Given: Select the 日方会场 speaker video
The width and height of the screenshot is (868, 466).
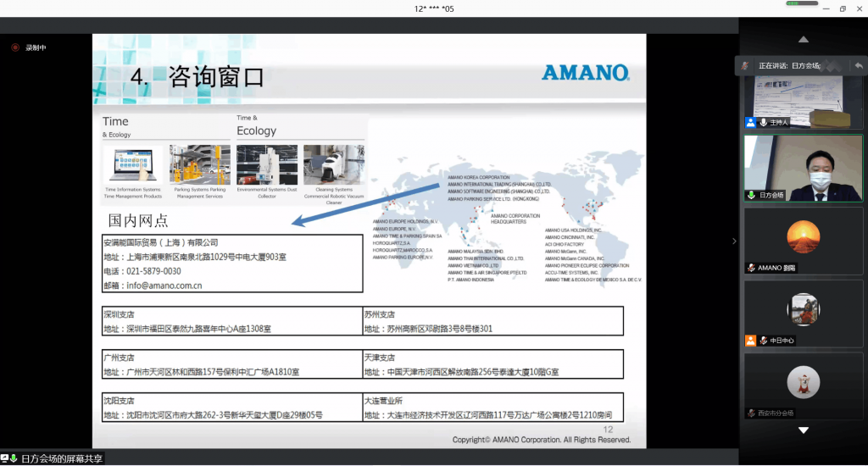Looking at the screenshot, I should coord(803,169).
